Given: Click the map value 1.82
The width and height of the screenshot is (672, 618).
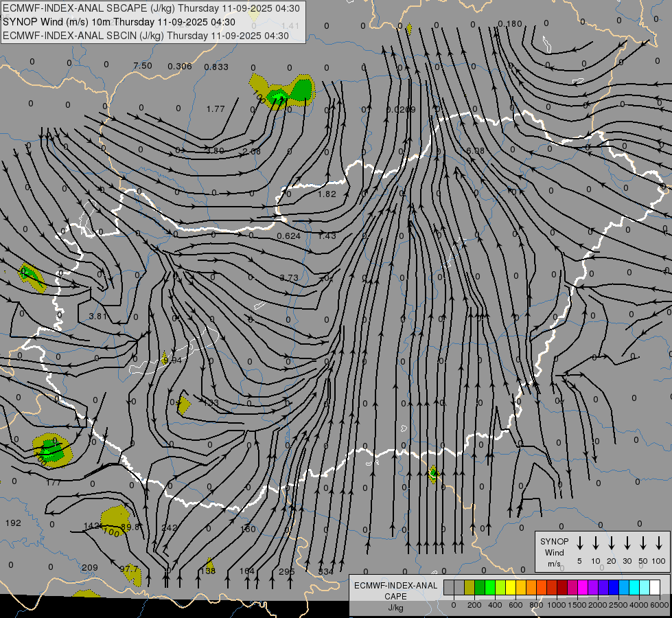Looking at the screenshot, I should coord(327,194).
